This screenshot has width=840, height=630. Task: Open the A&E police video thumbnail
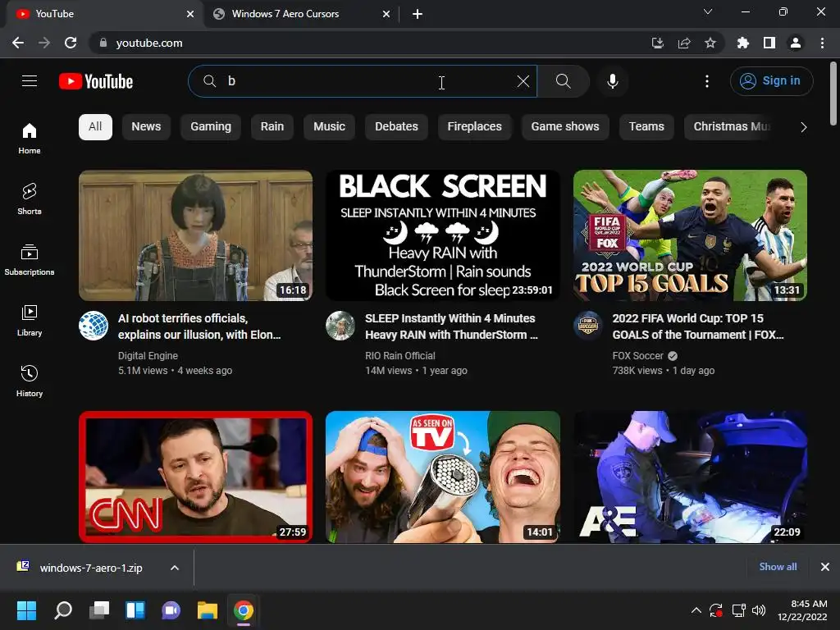click(x=690, y=477)
